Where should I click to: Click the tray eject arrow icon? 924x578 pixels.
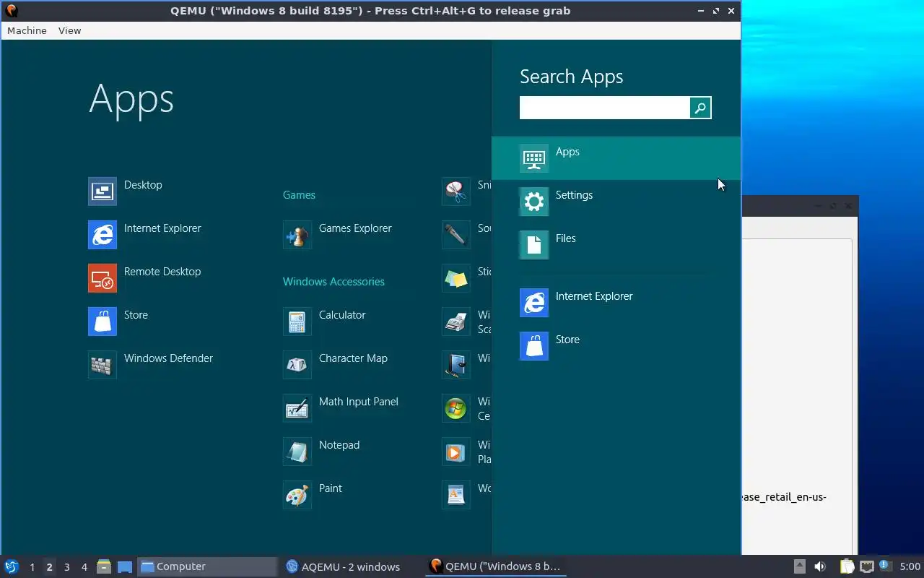tap(800, 566)
